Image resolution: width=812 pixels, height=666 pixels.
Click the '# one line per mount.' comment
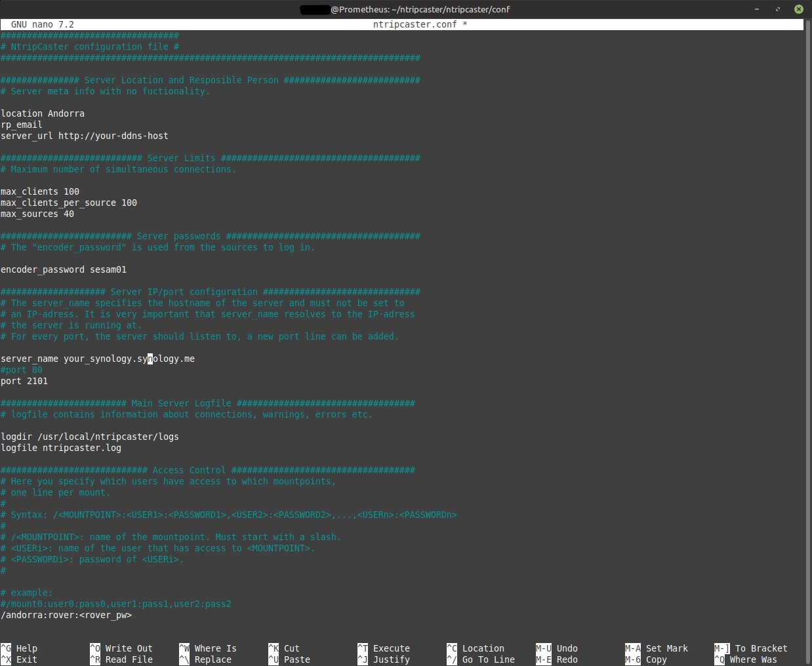[x=56, y=492]
